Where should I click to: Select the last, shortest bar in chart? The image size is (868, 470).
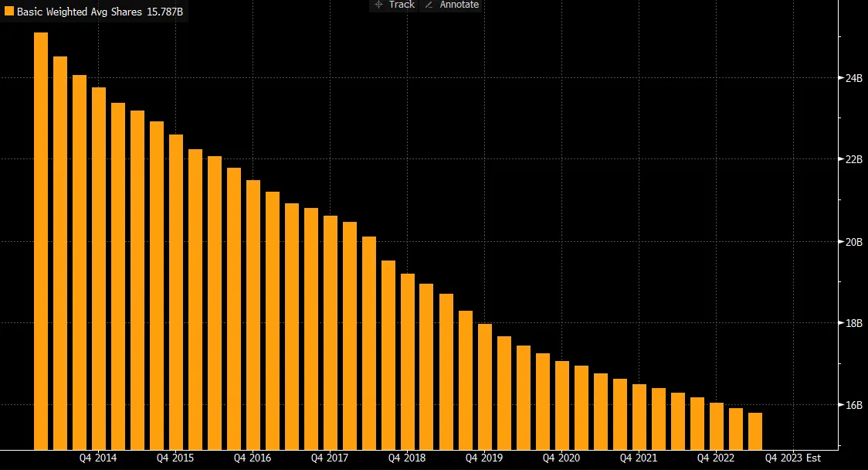tap(755, 431)
